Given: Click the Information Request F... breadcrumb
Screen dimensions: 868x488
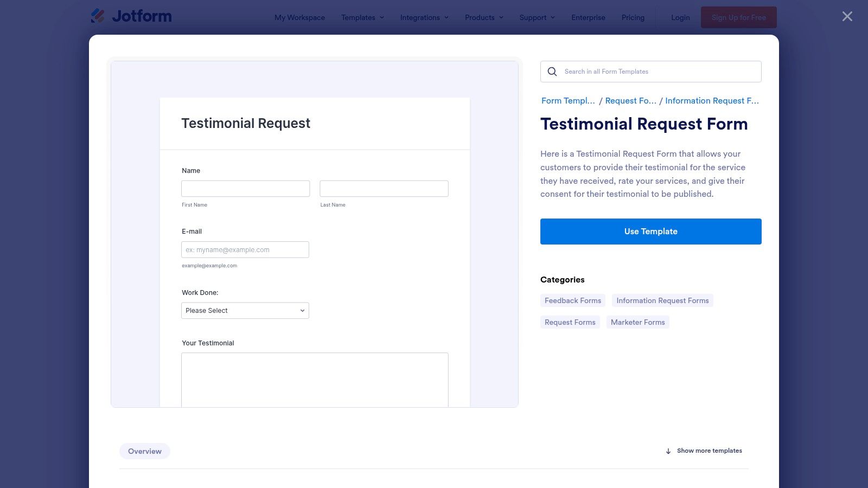Looking at the screenshot, I should 712,101.
